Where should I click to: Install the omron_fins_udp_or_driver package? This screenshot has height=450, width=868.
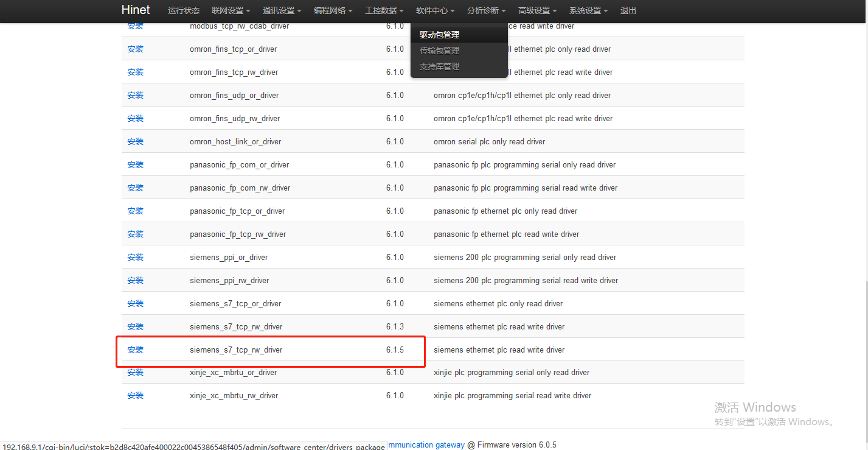tap(135, 95)
